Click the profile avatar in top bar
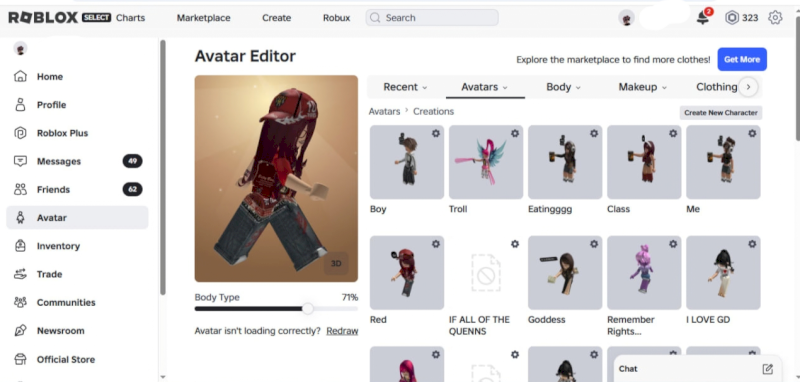This screenshot has height=382, width=800. click(627, 18)
